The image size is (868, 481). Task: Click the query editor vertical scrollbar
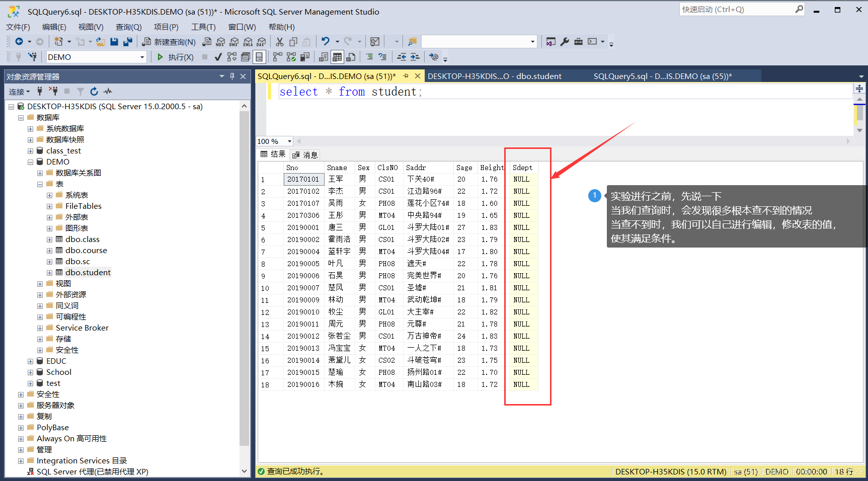pyautogui.click(x=859, y=115)
